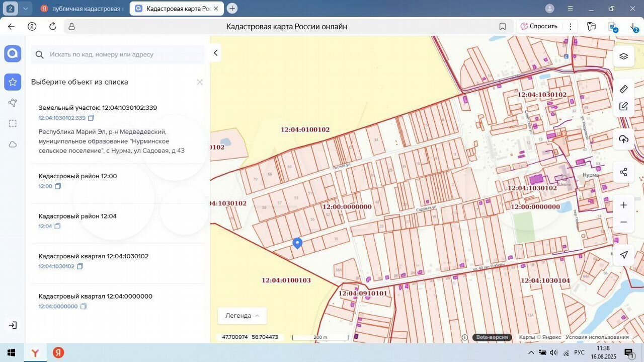
Task: Click the cloud upload map button
Action: (x=624, y=139)
